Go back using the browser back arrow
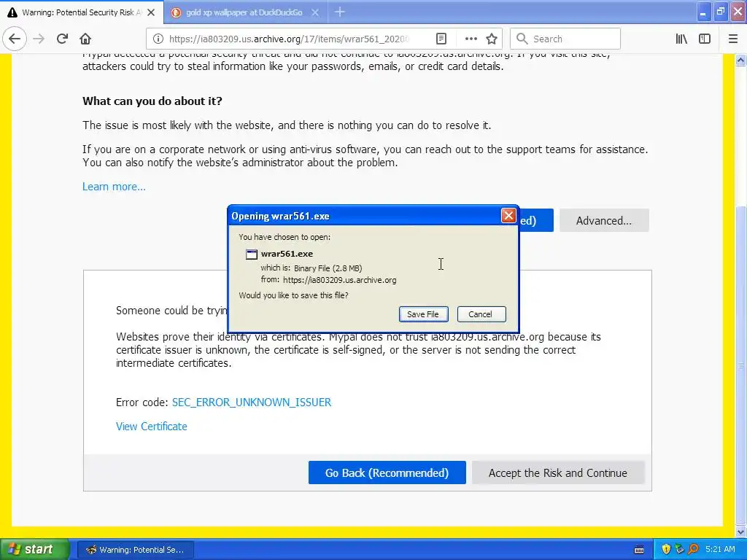 pyautogui.click(x=15, y=39)
